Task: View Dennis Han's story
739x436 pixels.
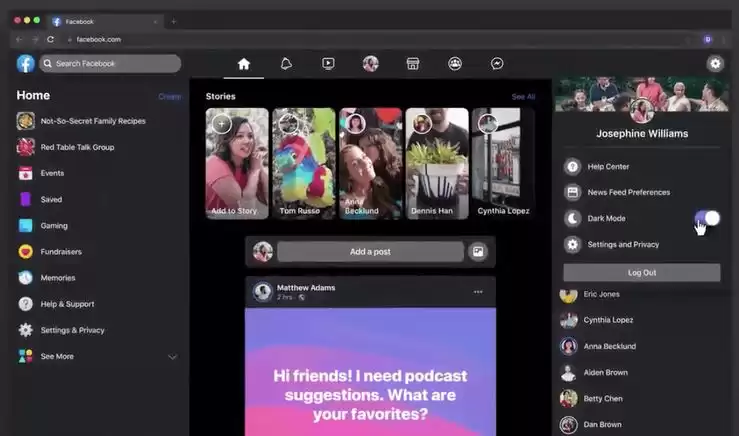Action: [437, 164]
